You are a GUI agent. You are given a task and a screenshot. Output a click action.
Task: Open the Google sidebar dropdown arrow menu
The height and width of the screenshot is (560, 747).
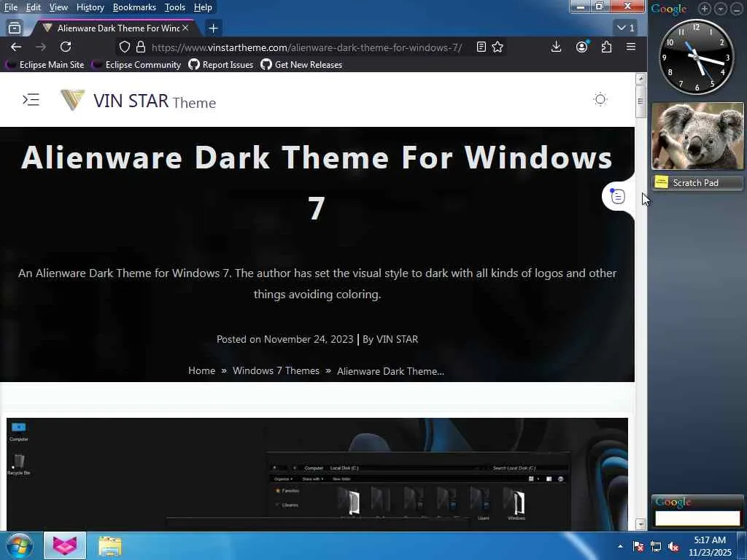coord(721,9)
